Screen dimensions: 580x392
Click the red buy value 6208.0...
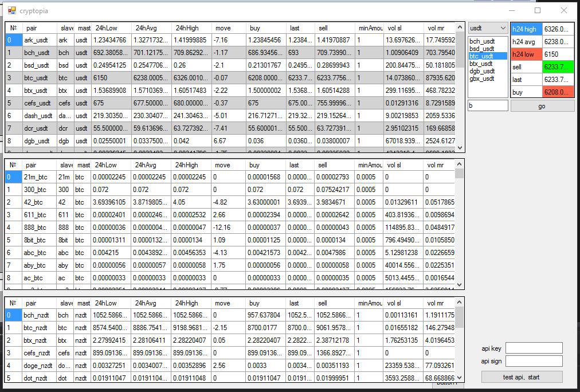[558, 92]
